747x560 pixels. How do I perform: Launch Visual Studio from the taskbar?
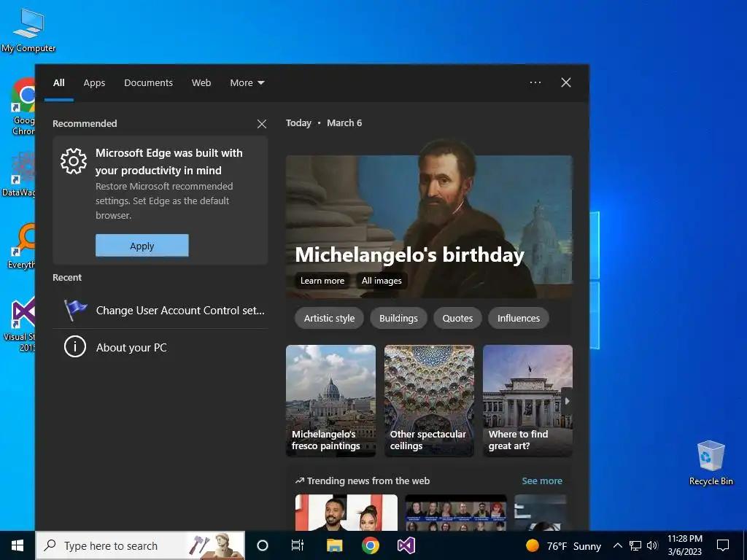[406, 545]
